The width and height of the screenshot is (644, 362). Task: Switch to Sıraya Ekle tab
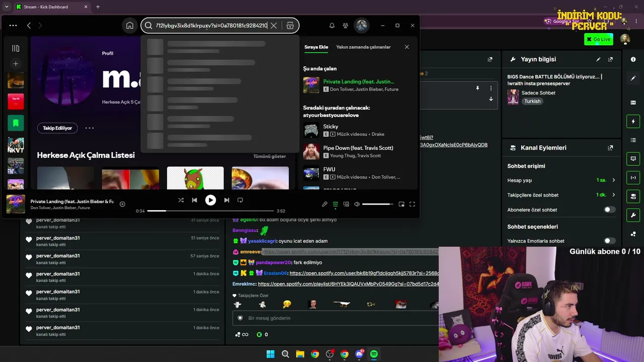coord(316,47)
